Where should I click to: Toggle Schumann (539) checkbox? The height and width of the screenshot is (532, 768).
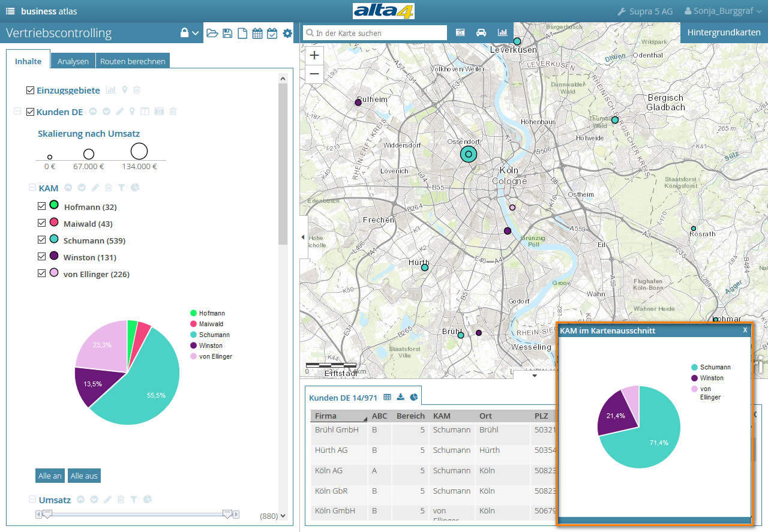[x=41, y=239]
